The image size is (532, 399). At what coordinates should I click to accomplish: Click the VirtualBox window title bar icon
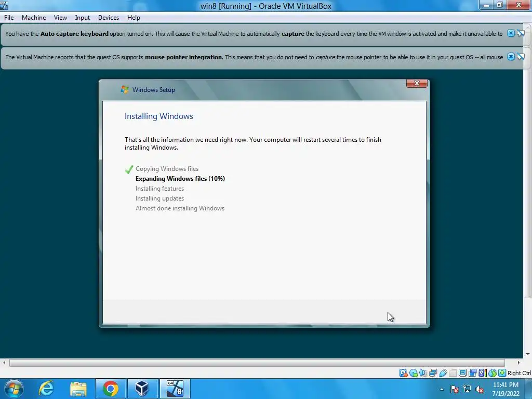click(x=4, y=5)
